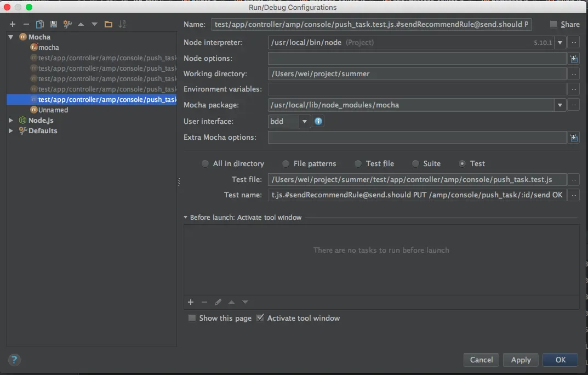This screenshot has height=375, width=588.
Task: Edit environment variables via ellipsis button
Action: pyautogui.click(x=574, y=89)
